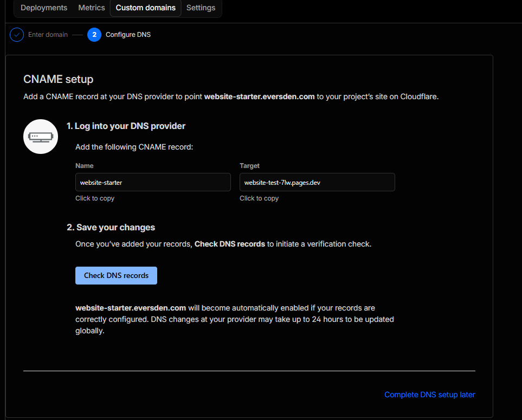
Task: Click 'Click to copy' under Target field
Action: click(x=259, y=198)
